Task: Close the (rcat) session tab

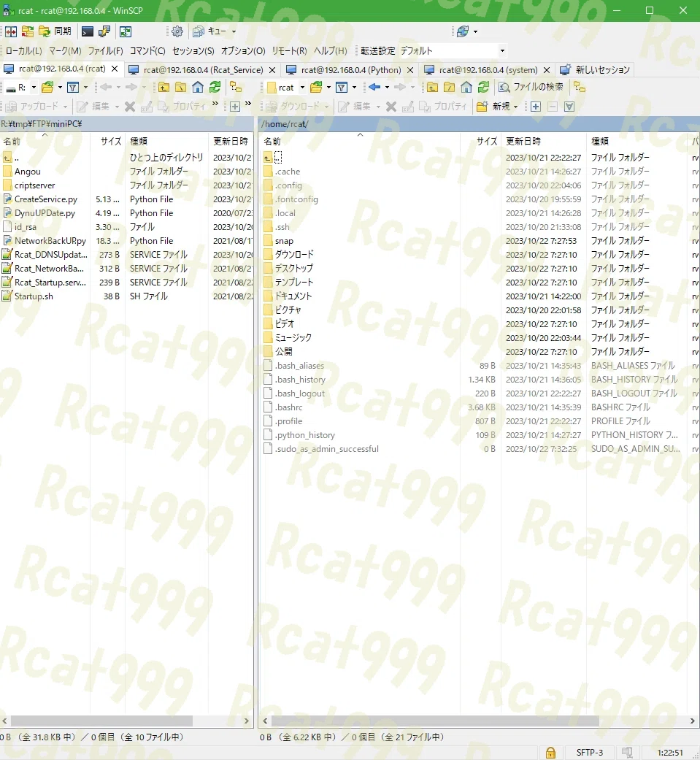Action: pos(115,69)
